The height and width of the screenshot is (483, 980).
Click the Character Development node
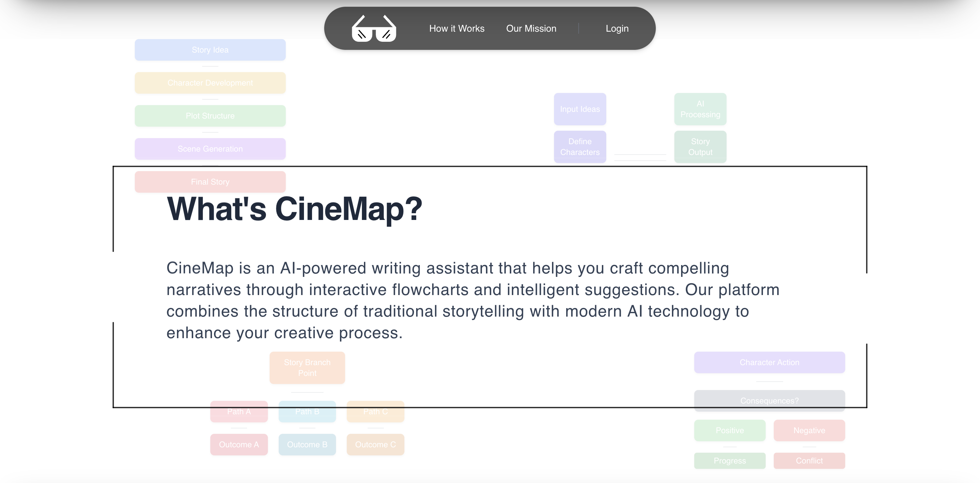tap(210, 83)
